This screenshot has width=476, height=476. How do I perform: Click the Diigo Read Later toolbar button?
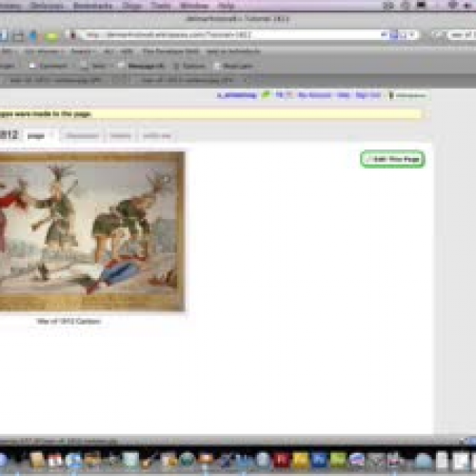pos(233,66)
